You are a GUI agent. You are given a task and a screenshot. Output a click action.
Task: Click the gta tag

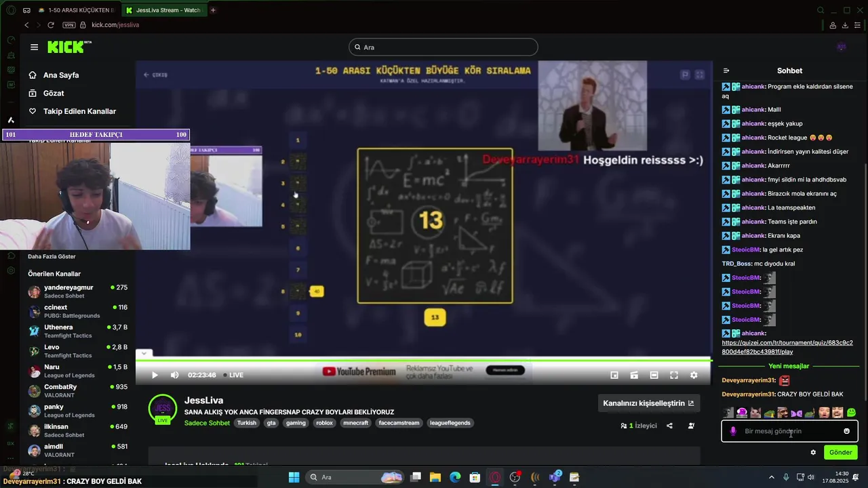(x=271, y=423)
